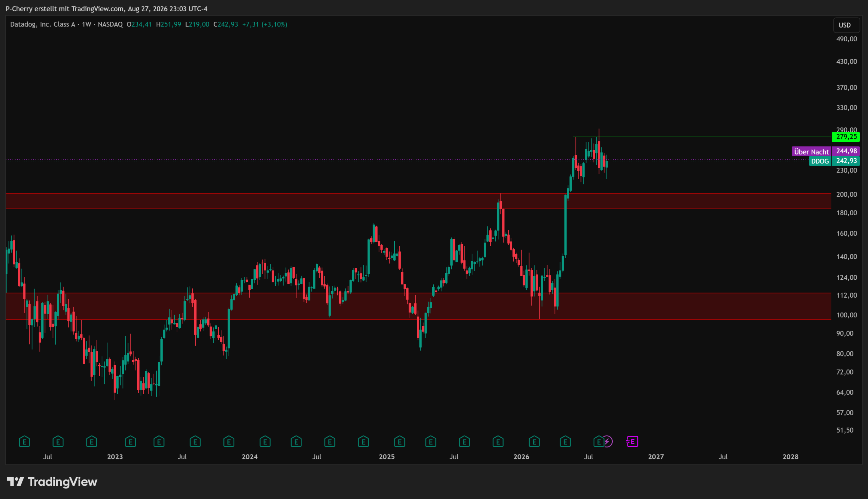
Task: Click the Datadog, Inc. Class A title
Action: [42, 24]
